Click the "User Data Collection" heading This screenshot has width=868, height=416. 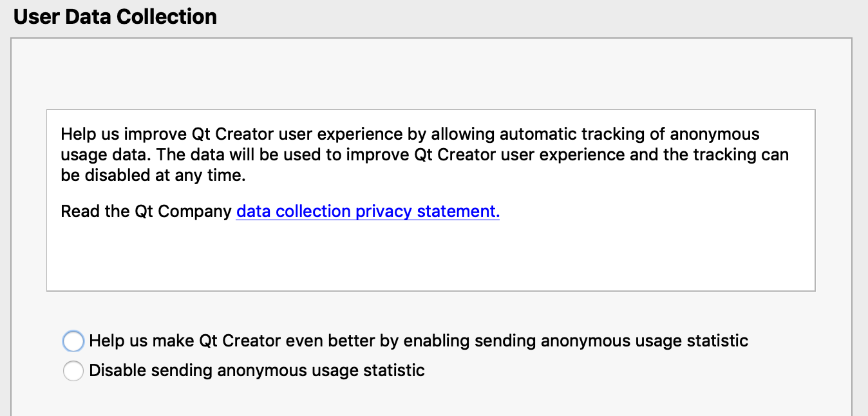coord(115,17)
